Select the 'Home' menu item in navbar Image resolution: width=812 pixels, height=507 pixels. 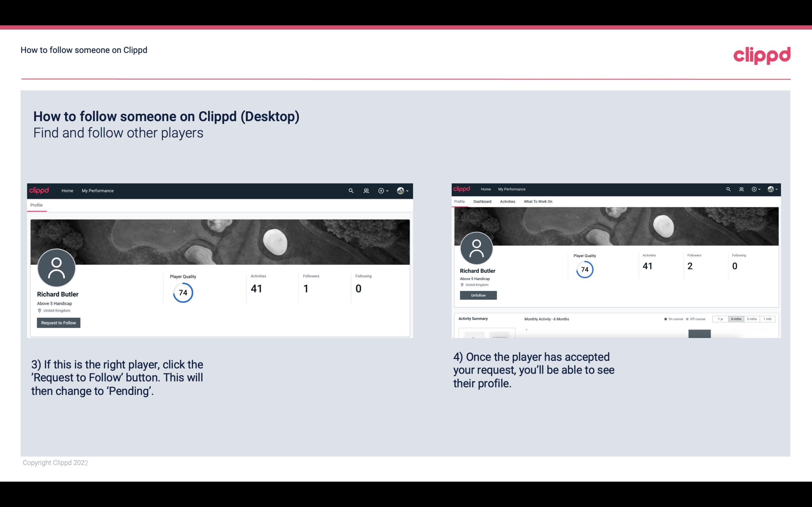click(x=67, y=190)
